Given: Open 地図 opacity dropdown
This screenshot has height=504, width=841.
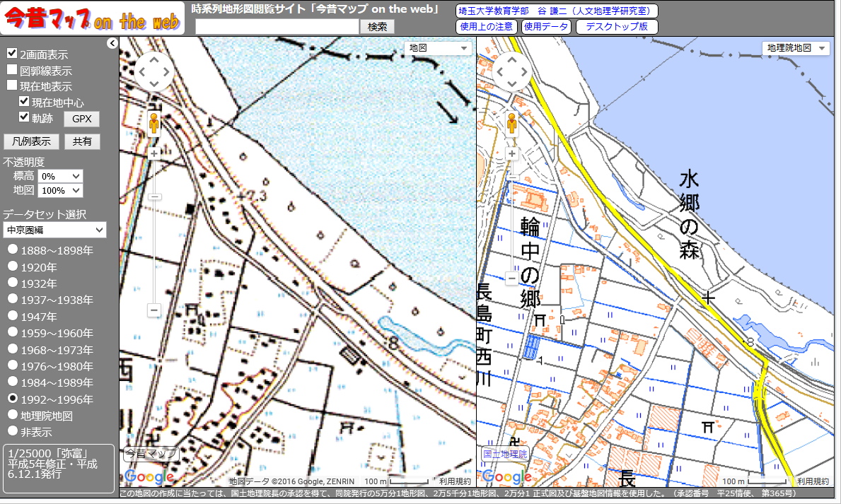Looking at the screenshot, I should coord(60,190).
